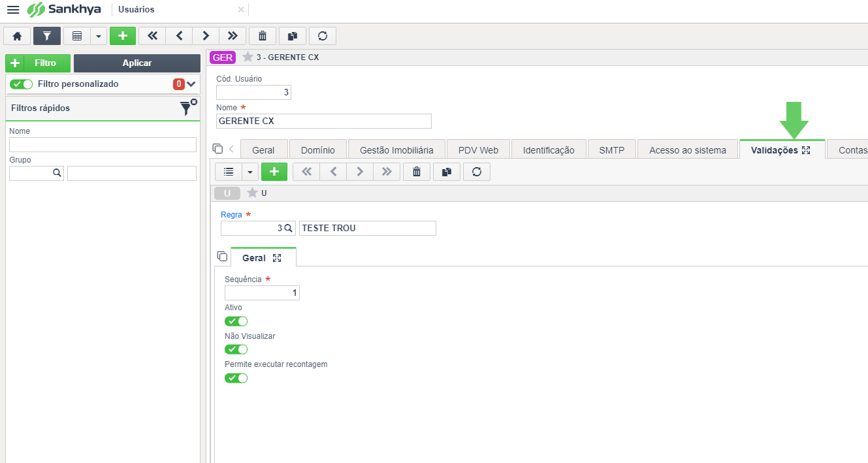Open the Regra lookup search icon
The height and width of the screenshot is (463, 868).
[x=288, y=228]
